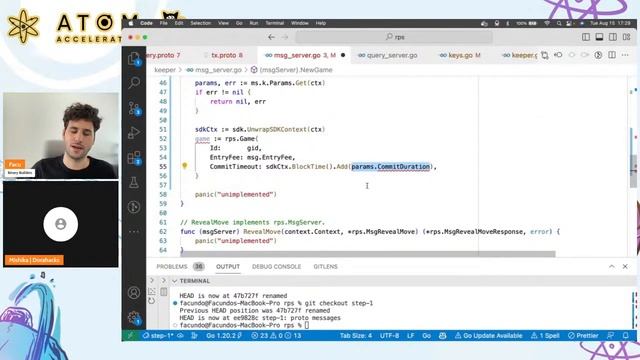Click Go 1.20.2 version in status bar
The height and width of the screenshot is (360, 640).
[224, 336]
